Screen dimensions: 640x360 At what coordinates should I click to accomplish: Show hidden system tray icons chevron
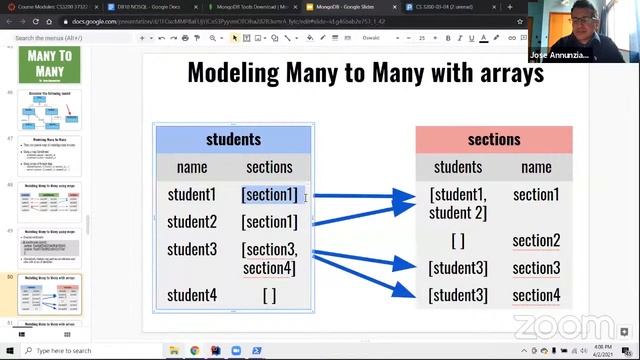[x=524, y=351]
